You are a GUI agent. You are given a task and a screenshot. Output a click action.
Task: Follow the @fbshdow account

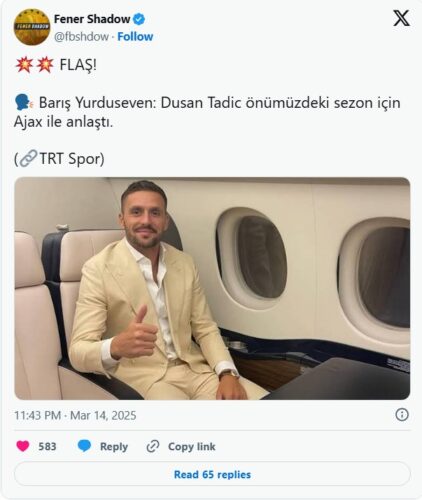pos(135,36)
